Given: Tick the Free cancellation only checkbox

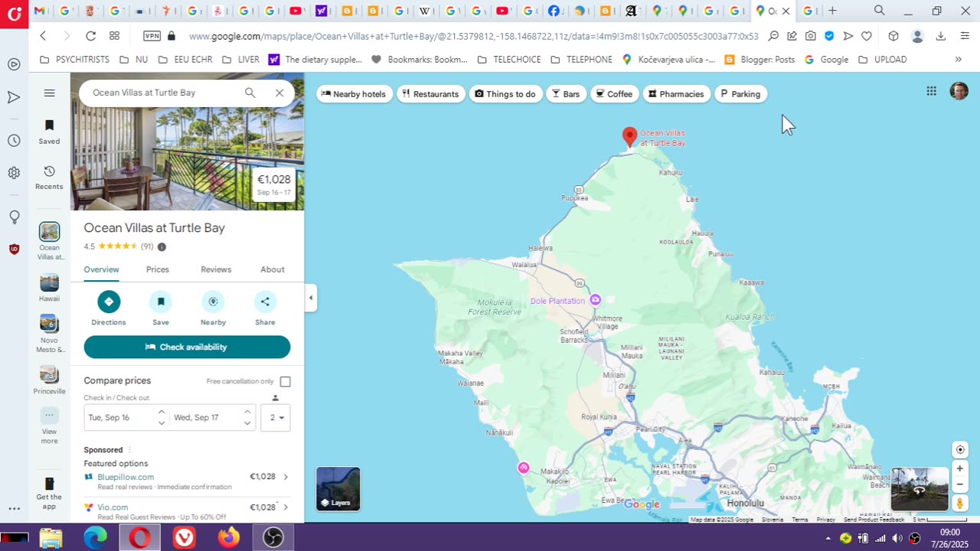Looking at the screenshot, I should [x=286, y=382].
